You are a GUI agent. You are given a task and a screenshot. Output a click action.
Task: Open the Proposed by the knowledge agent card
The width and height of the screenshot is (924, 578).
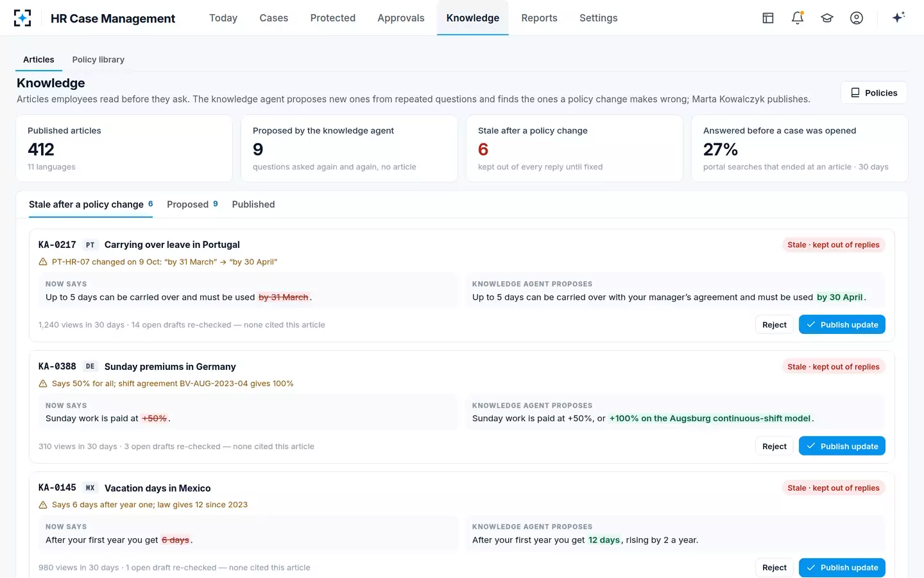tap(349, 148)
